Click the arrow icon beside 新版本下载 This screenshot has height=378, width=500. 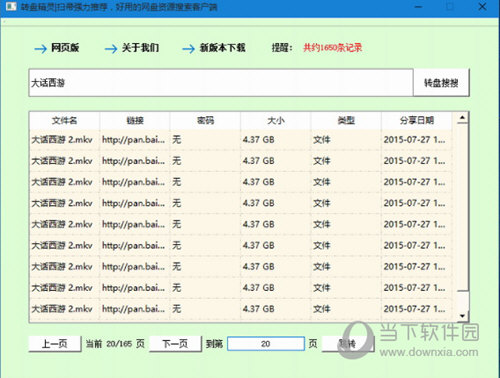tap(188, 49)
